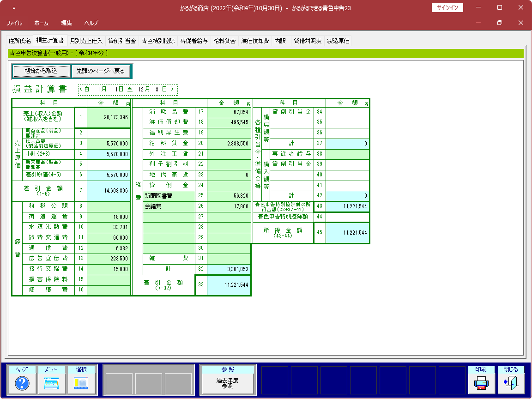The width and height of the screenshot is (532, 399).
Task: Click the 新聞図書費 label cell
Action: [x=169, y=196]
